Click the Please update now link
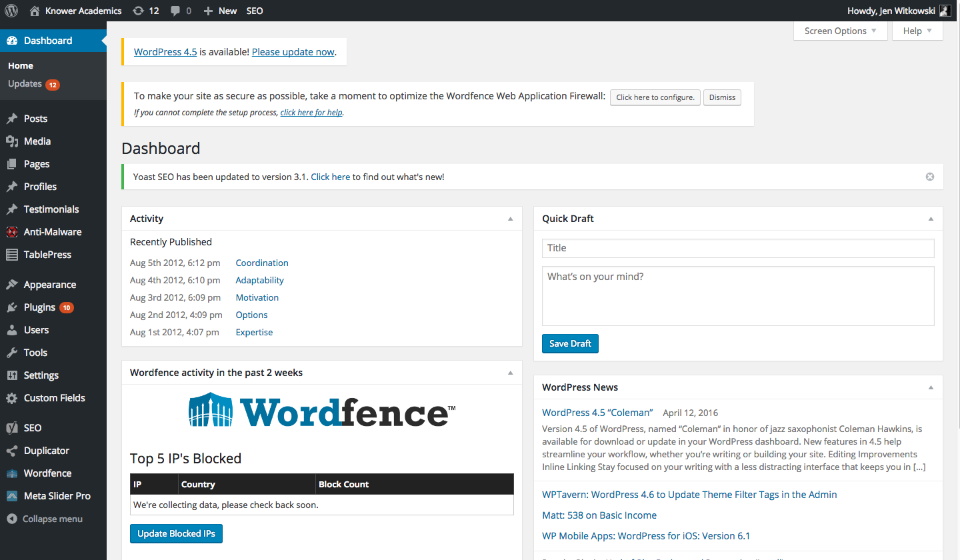The height and width of the screenshot is (560, 960). 293,51
